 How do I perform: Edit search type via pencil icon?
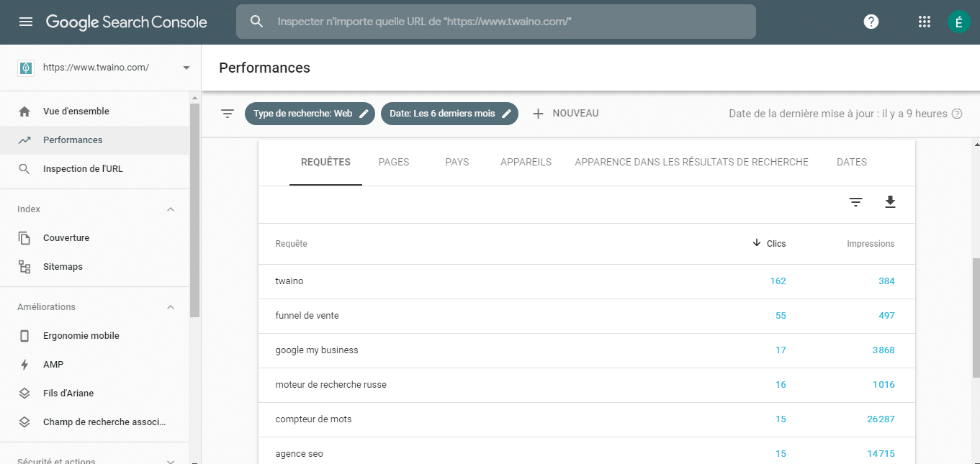[364, 114]
